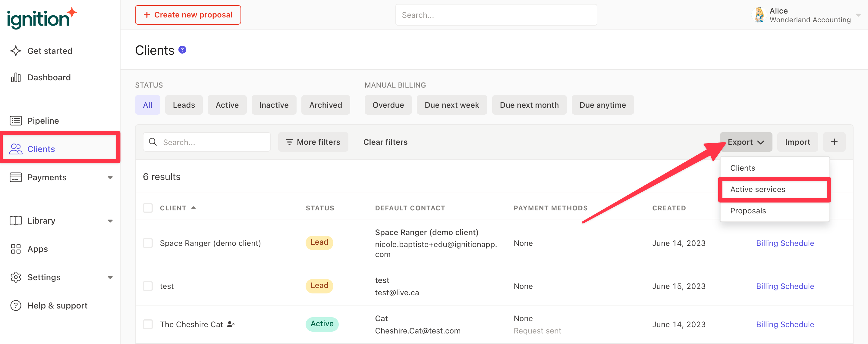The image size is (868, 344).
Task: Click the Dashboard bar chart icon
Action: 15,77
